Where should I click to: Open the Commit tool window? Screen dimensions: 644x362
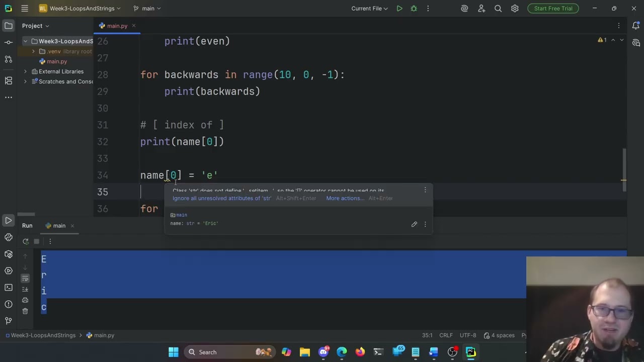coord(9,42)
